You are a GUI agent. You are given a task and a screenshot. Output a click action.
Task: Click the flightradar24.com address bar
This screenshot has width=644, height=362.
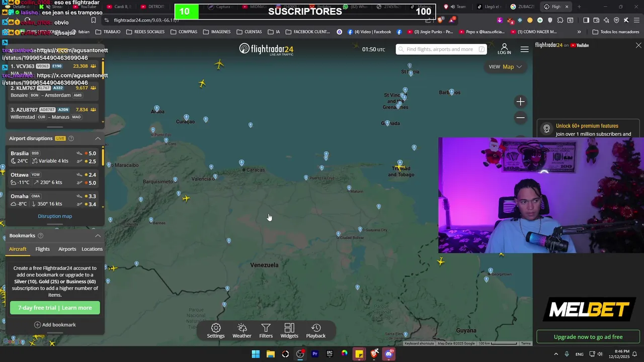pyautogui.click(x=267, y=20)
